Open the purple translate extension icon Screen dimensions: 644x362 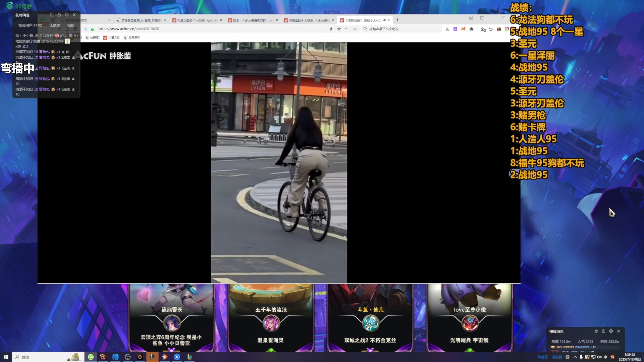tap(455, 29)
